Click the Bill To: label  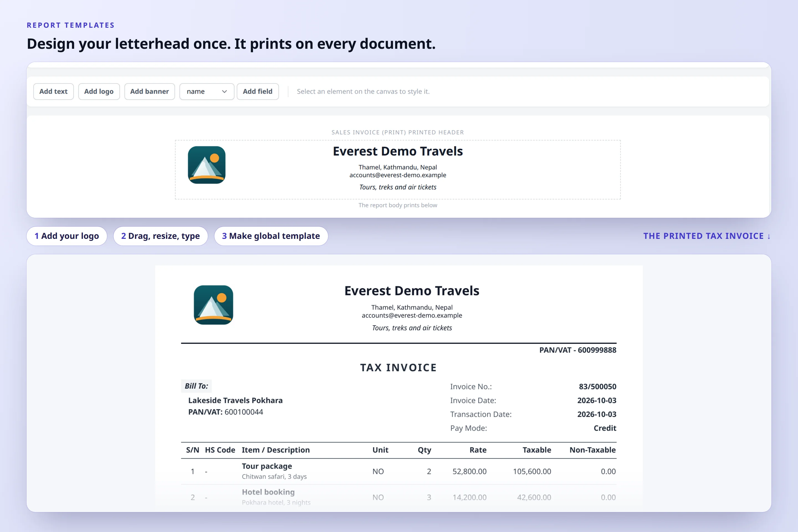(x=196, y=386)
